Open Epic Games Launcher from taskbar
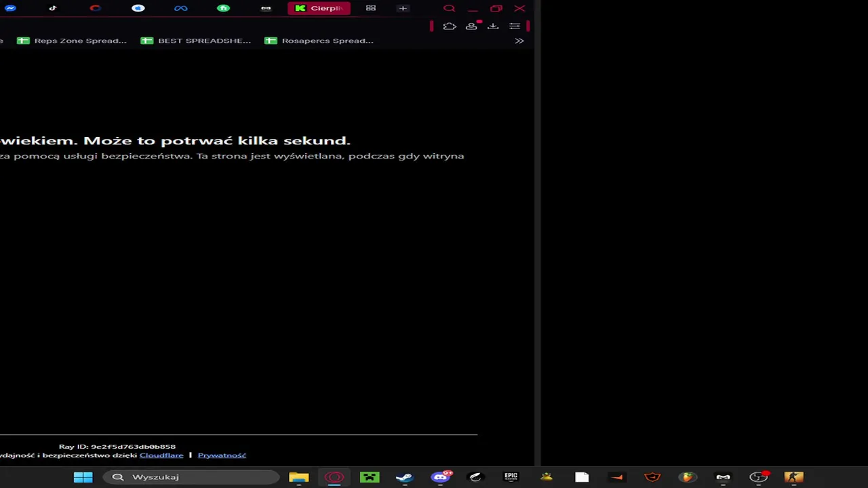This screenshot has height=488, width=868. click(x=511, y=477)
